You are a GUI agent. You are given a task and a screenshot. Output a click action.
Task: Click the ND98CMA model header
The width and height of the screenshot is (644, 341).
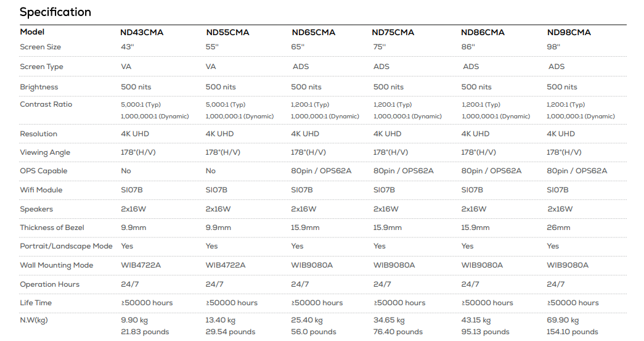pyautogui.click(x=568, y=33)
